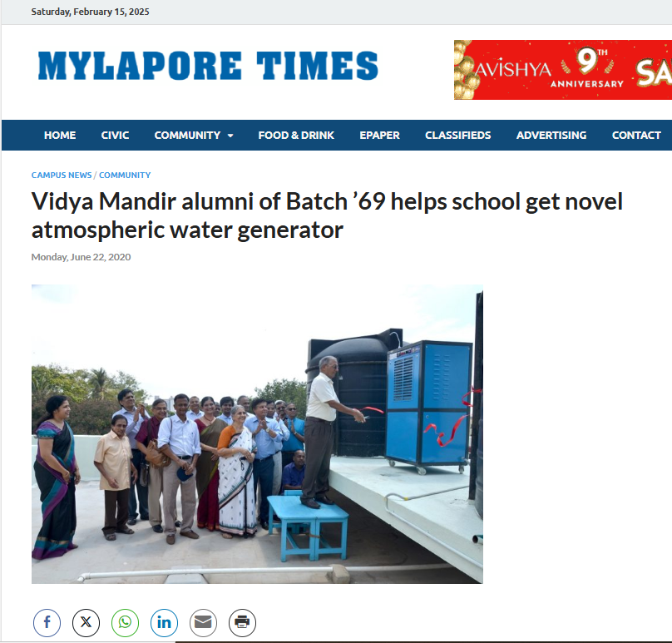Open the Epaper menu item
Image resolution: width=672 pixels, height=643 pixels.
(379, 135)
